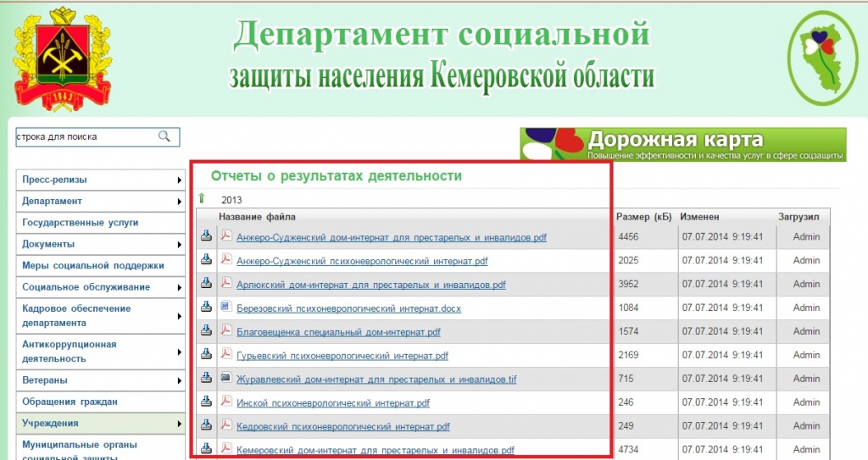Open Муниципальные органы социальной защиты item
The height and width of the screenshot is (460, 868).
coord(100,448)
